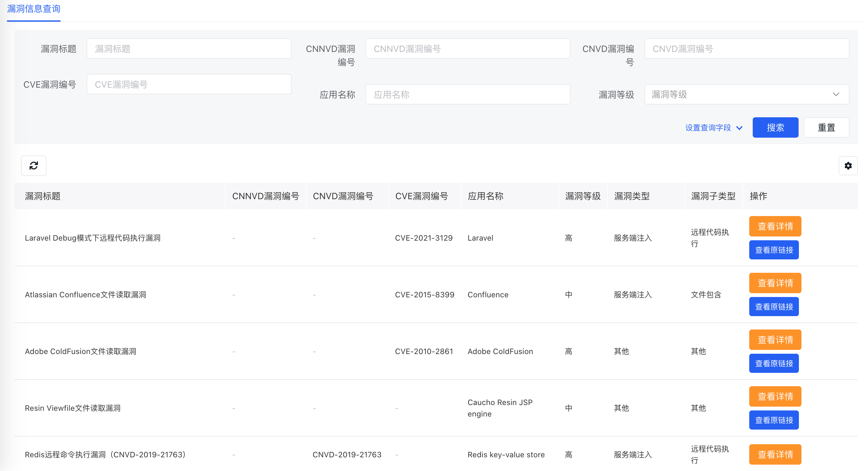This screenshot has width=868, height=471.
Task: Open the 漏洞等级 dropdown
Action: pos(746,94)
